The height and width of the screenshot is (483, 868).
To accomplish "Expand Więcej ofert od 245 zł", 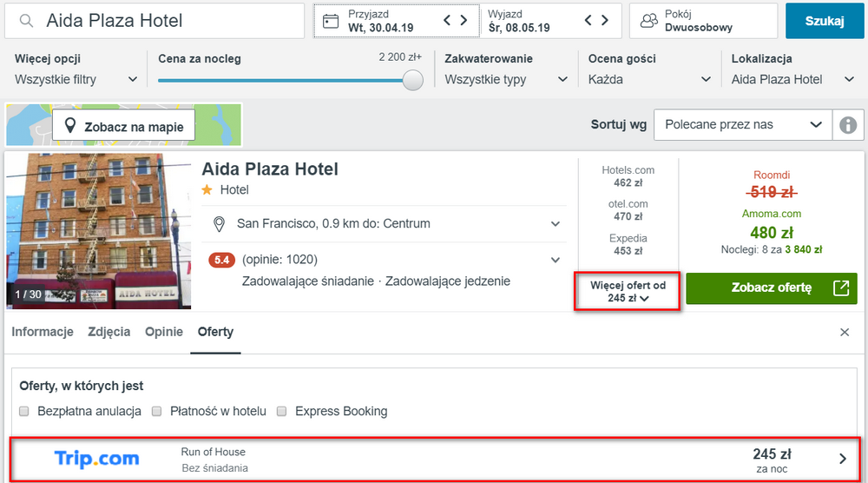I will tap(628, 291).
